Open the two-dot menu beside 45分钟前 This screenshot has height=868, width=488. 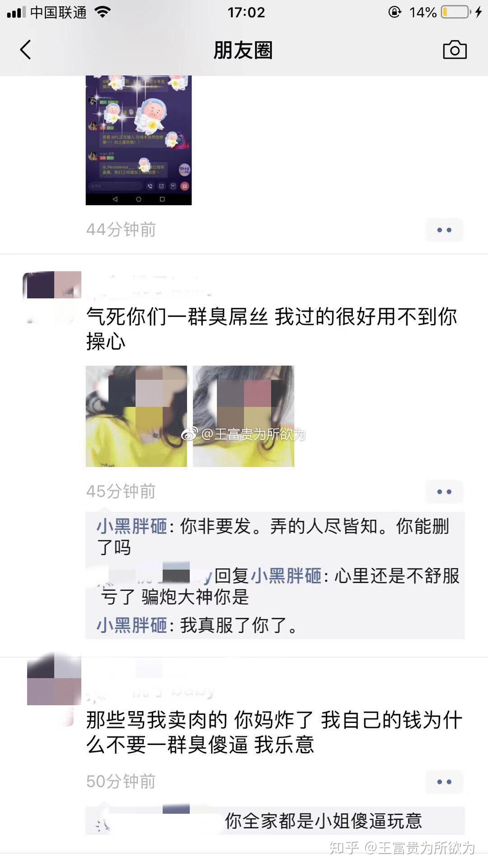444,492
